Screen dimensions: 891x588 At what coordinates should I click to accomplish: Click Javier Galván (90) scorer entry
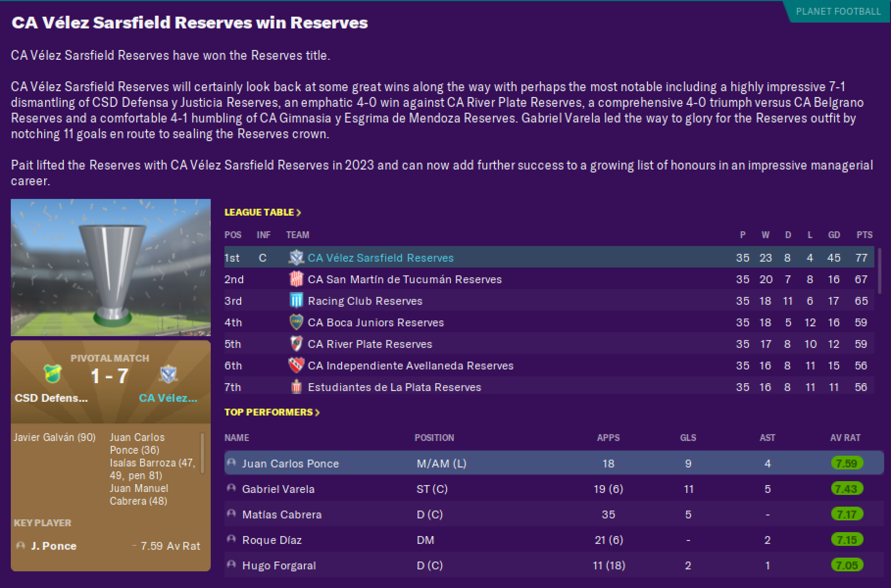pyautogui.click(x=54, y=437)
